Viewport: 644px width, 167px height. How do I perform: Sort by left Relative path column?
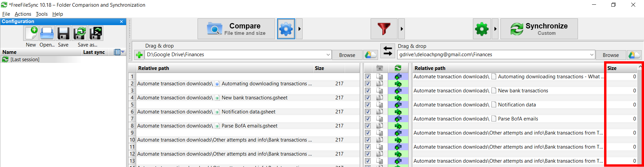(x=154, y=68)
